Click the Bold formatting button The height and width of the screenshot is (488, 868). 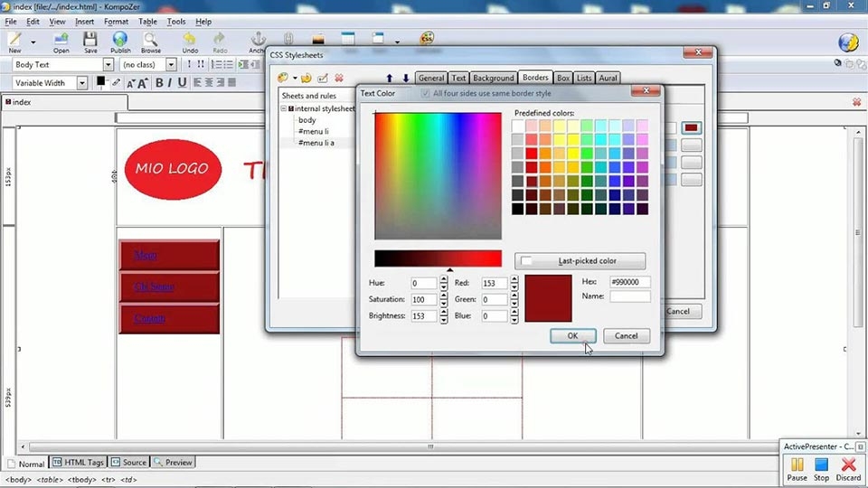(x=159, y=83)
